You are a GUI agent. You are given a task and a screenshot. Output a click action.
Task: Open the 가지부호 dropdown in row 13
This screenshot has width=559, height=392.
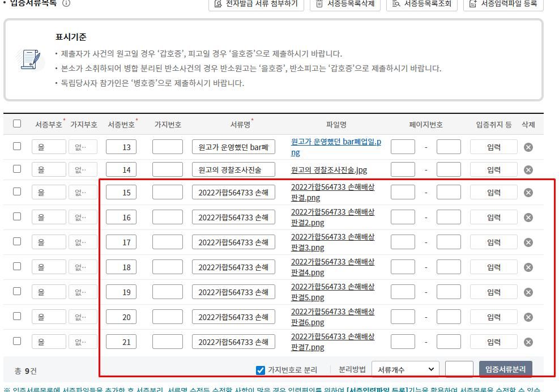(83, 147)
